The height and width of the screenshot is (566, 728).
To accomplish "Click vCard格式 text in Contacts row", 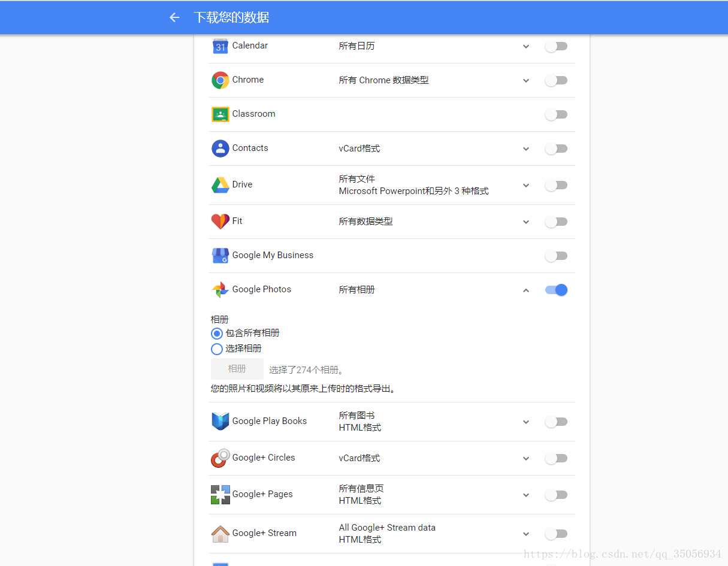I will tap(360, 149).
